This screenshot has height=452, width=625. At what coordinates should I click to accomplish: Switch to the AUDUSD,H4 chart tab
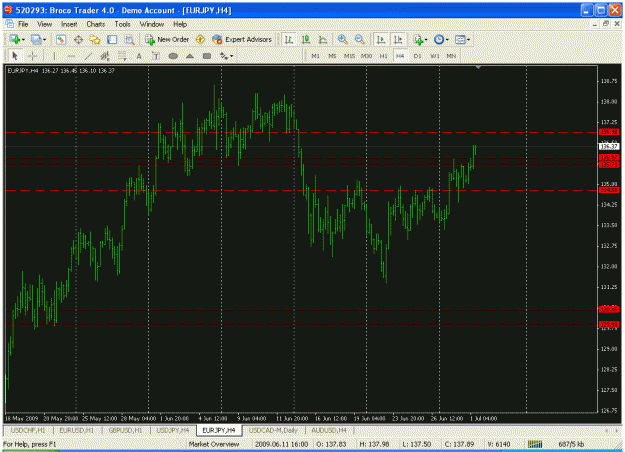(329, 430)
